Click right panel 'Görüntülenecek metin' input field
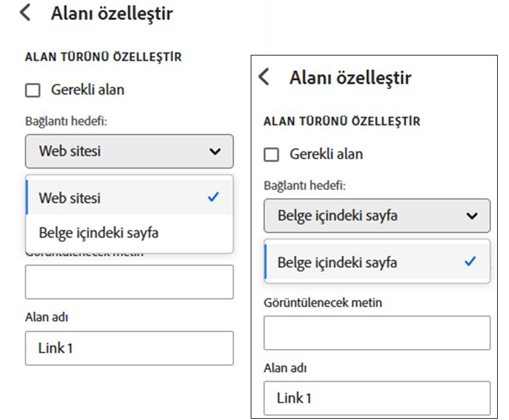The height and width of the screenshot is (420, 509). [377, 333]
